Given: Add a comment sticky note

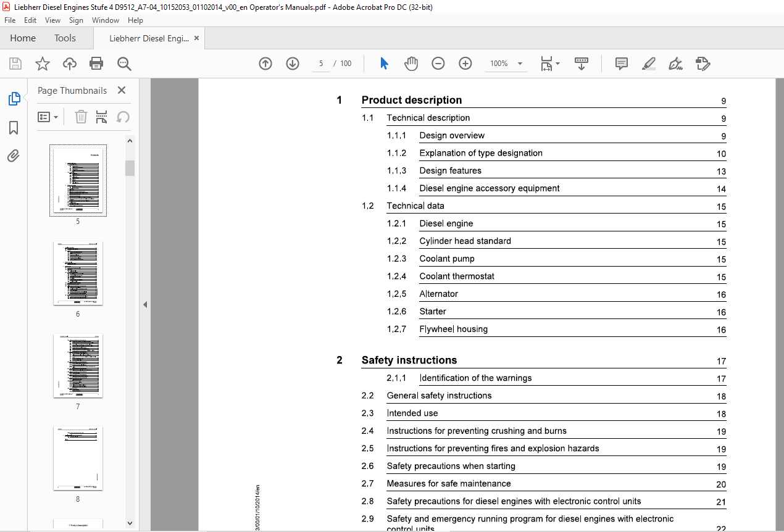Looking at the screenshot, I should tap(622, 64).
